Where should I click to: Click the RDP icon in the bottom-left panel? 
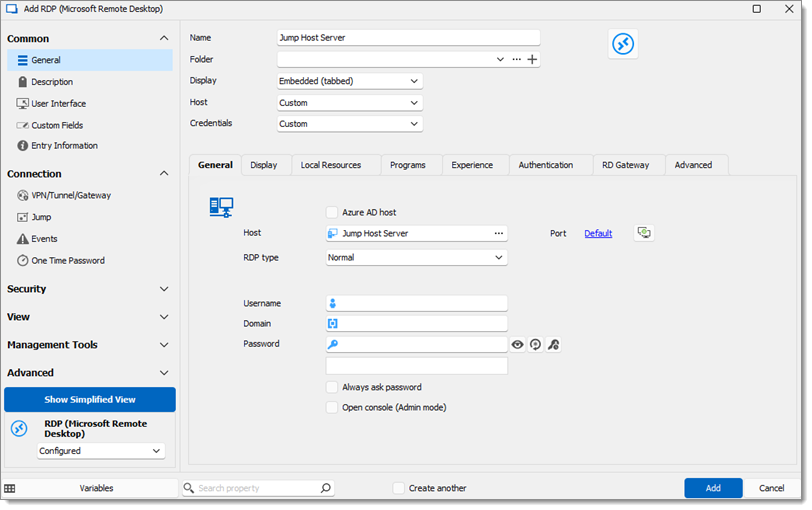pos(19,429)
